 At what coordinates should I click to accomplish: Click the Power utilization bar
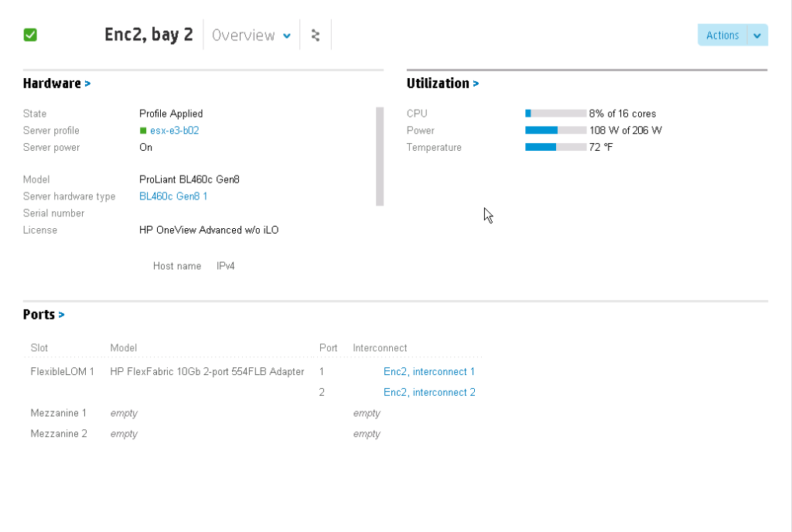pyautogui.click(x=555, y=131)
